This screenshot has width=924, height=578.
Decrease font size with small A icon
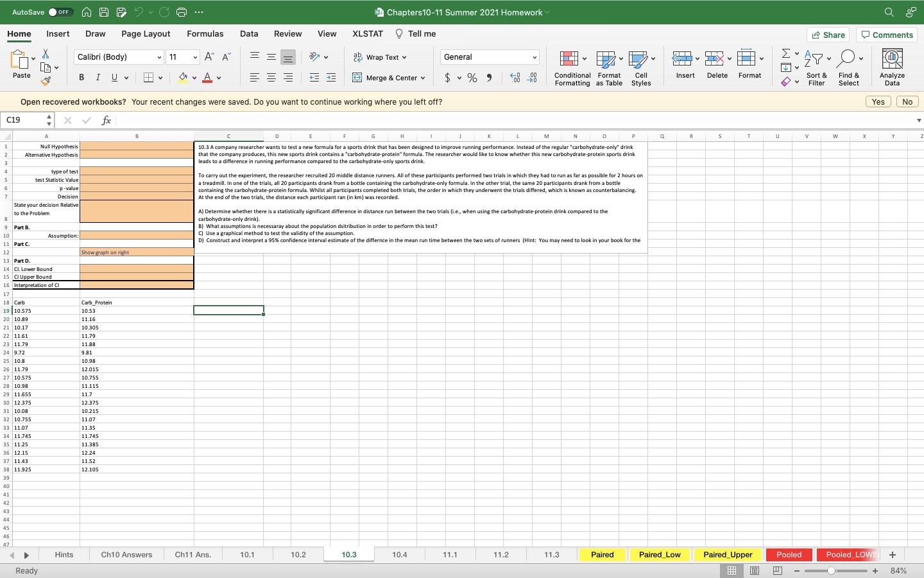(226, 57)
